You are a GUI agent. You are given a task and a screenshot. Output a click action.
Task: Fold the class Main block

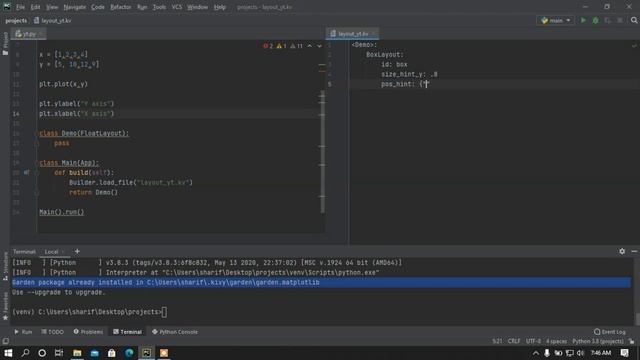tap(37, 163)
